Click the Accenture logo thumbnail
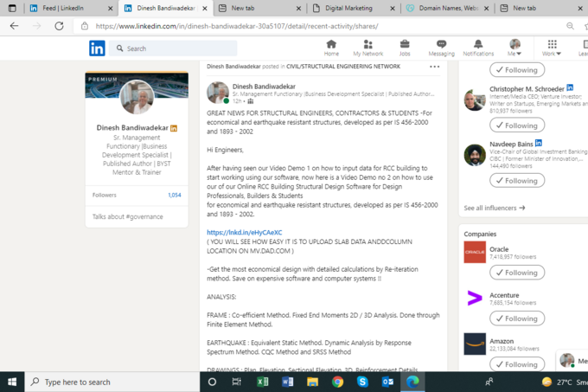The height and width of the screenshot is (392, 588). (475, 298)
